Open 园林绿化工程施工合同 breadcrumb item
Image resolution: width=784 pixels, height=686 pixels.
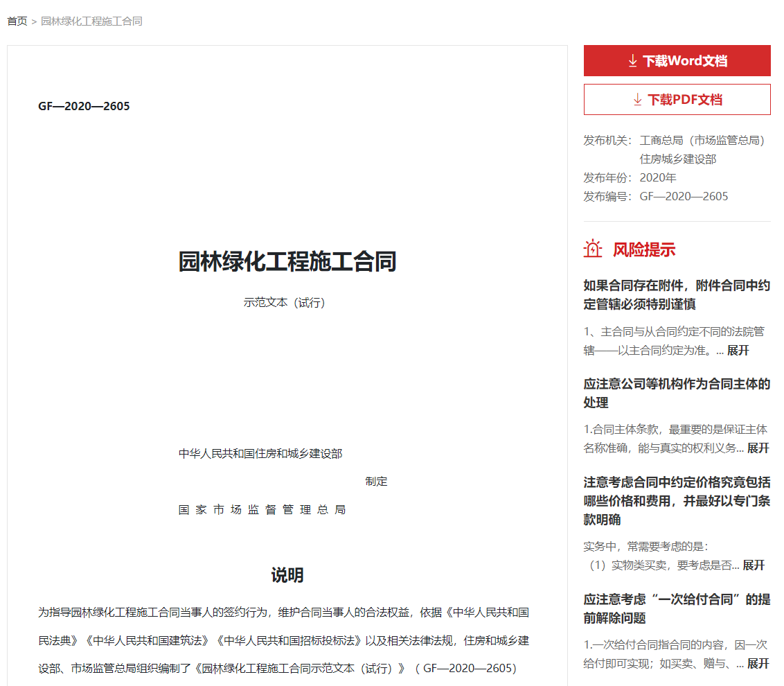(x=91, y=21)
